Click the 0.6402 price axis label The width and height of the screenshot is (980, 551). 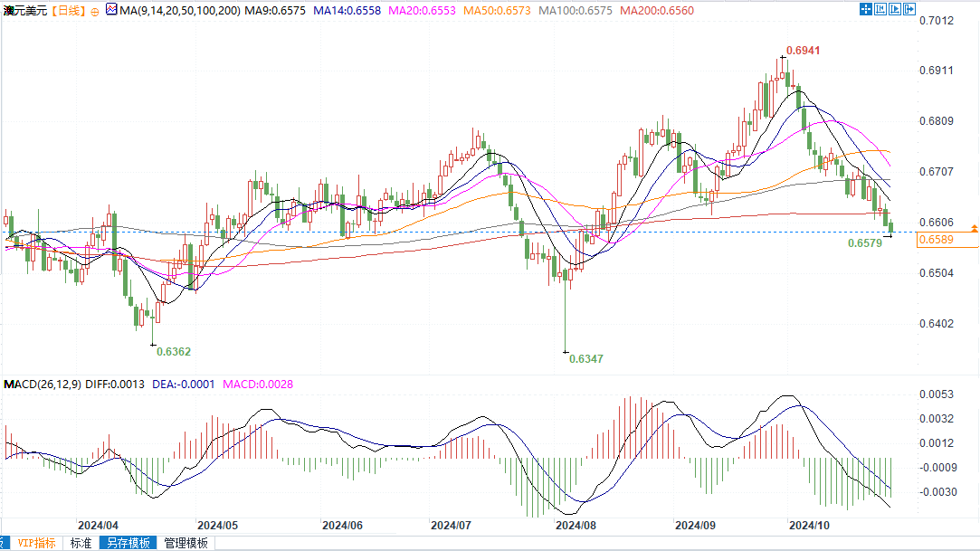[937, 324]
